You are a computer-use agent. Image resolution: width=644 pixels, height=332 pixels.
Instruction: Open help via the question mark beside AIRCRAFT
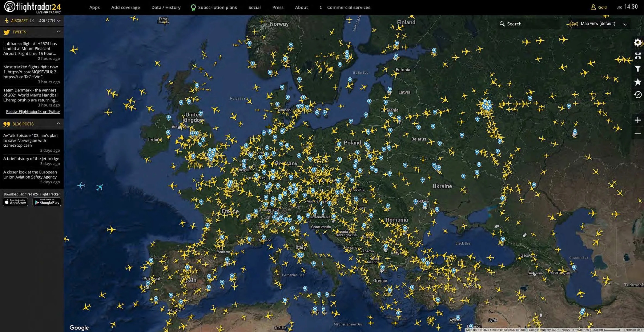point(32,21)
